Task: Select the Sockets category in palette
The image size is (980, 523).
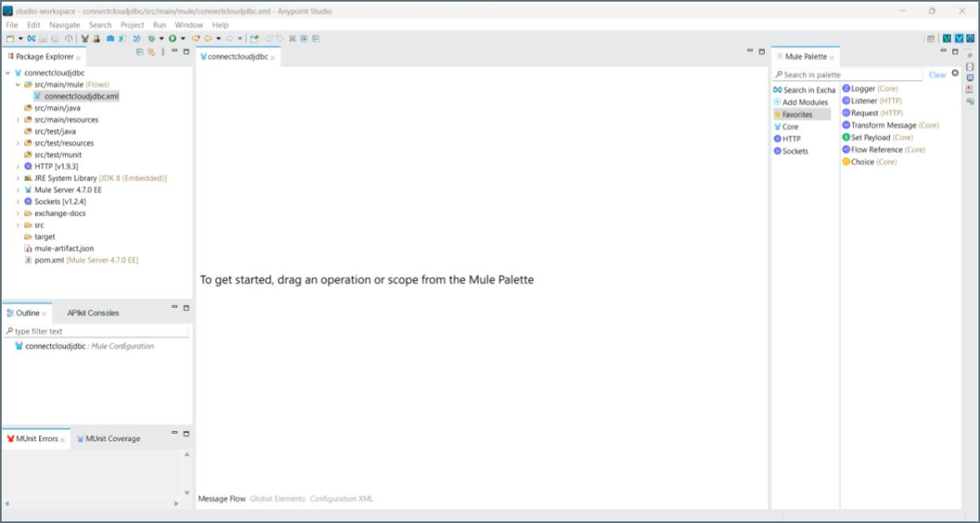Action: coord(792,151)
